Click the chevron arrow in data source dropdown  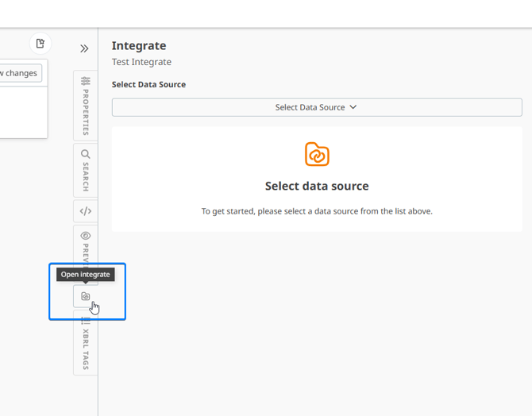click(x=353, y=107)
